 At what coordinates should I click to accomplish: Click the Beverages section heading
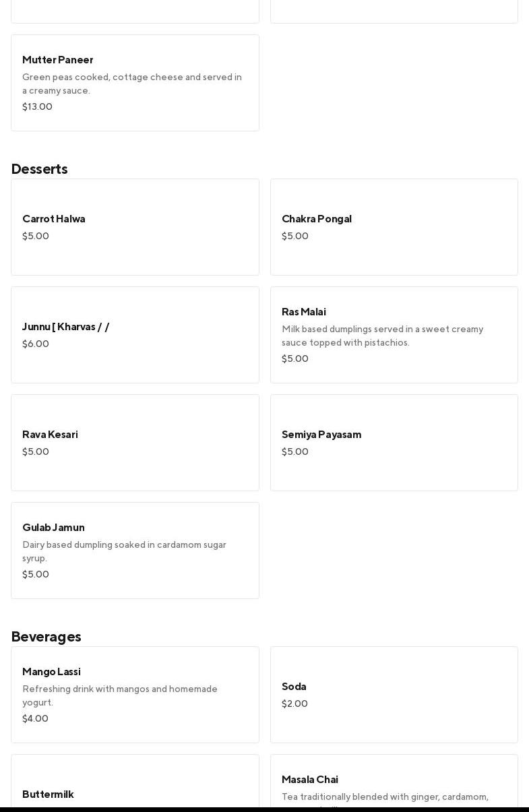(x=46, y=637)
